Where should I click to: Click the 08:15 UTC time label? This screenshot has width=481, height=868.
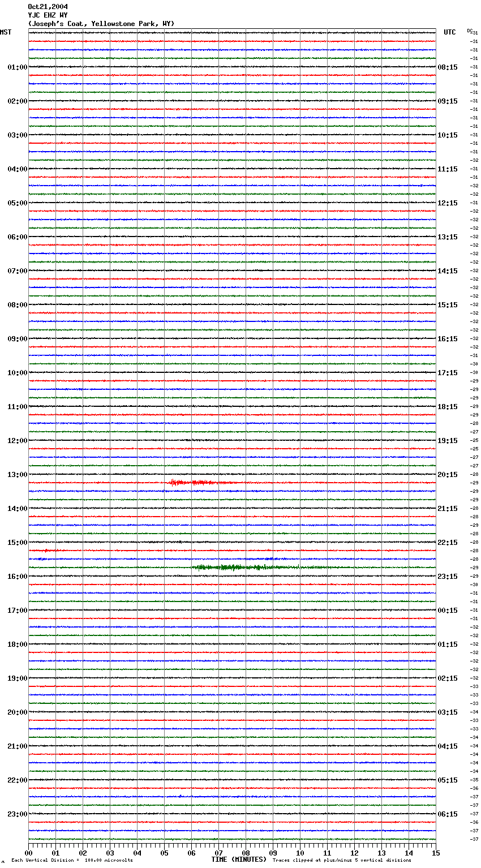click(448, 67)
